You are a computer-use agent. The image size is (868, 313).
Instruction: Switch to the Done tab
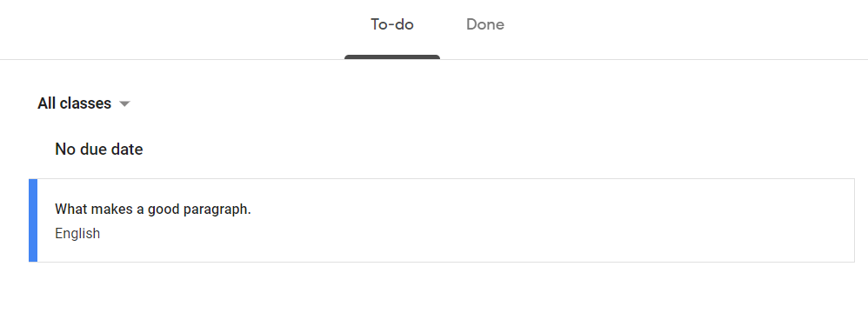coord(485,25)
